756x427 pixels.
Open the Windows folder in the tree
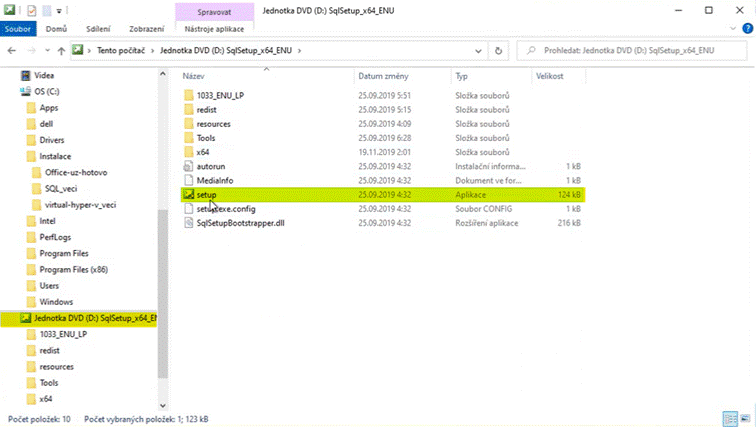(x=56, y=302)
